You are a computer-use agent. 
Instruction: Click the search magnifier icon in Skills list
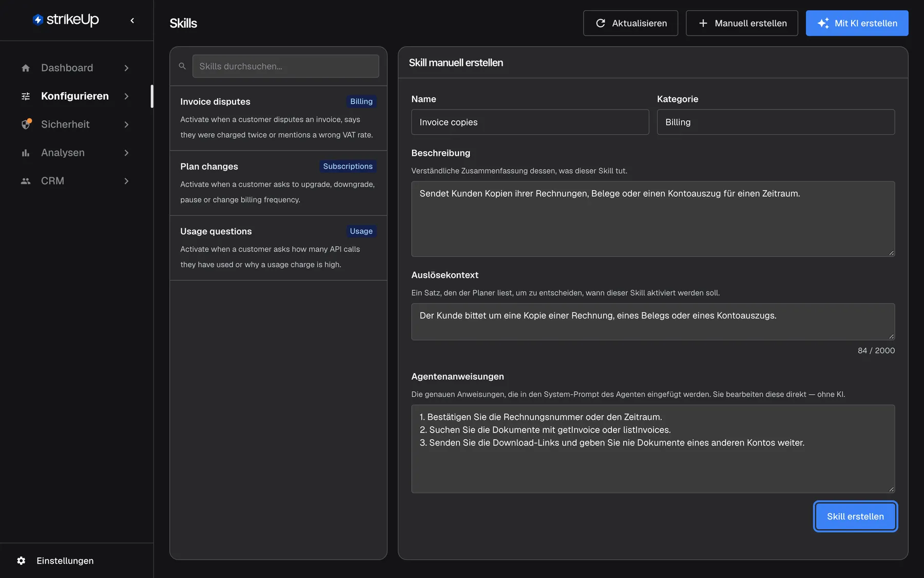pyautogui.click(x=182, y=66)
